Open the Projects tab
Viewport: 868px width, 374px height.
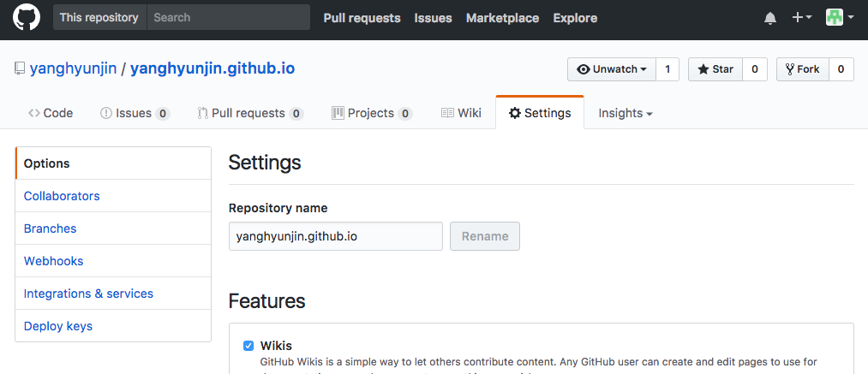372,114
